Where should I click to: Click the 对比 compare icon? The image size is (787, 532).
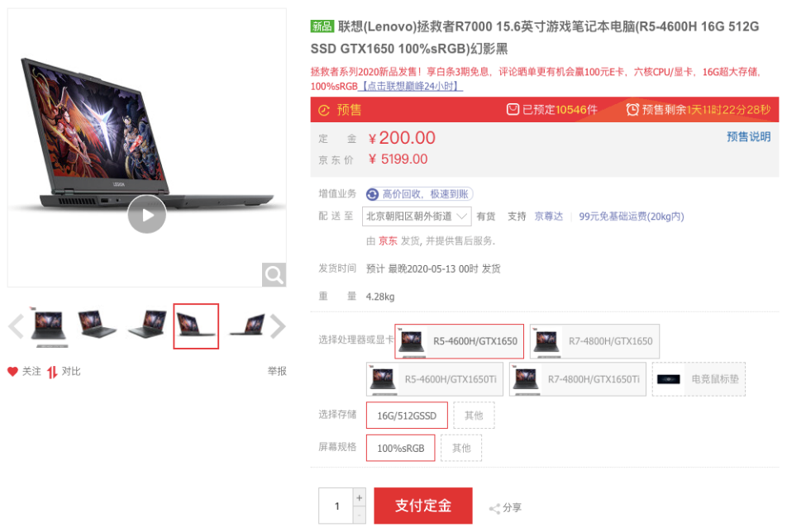point(52,372)
